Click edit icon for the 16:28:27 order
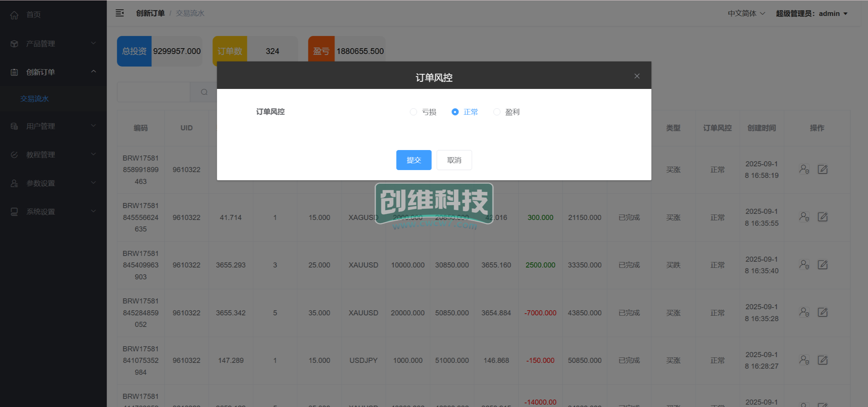 (823, 360)
